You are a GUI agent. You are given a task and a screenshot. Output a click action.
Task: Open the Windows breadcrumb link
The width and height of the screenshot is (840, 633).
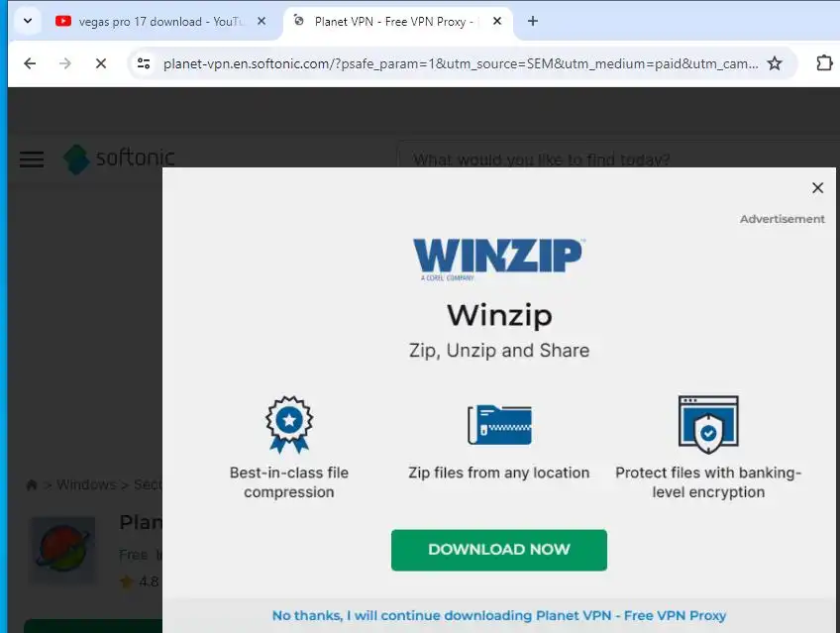point(86,484)
